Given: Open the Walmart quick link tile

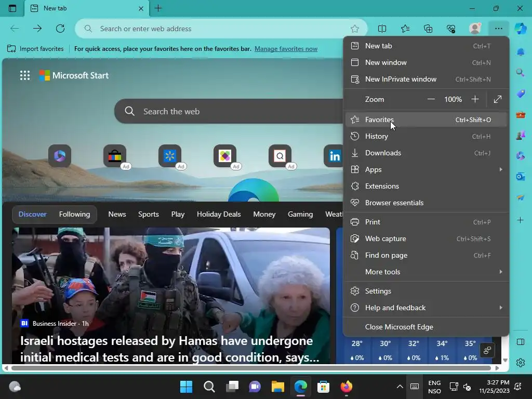Looking at the screenshot, I should [170, 156].
